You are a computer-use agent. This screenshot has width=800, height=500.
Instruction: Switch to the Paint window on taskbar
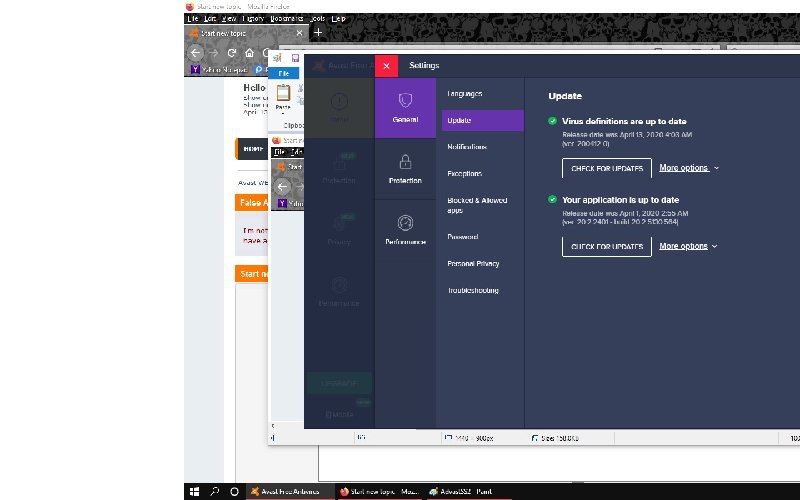(468, 491)
